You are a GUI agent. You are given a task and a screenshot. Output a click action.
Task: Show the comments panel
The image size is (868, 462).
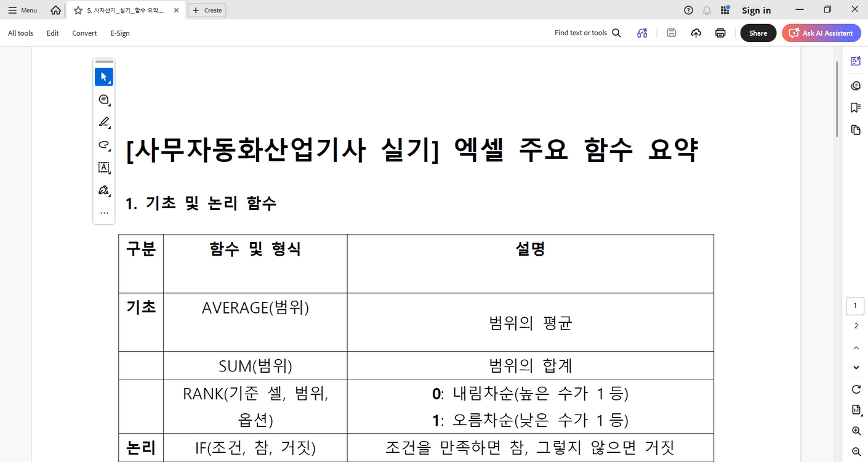coord(856,86)
